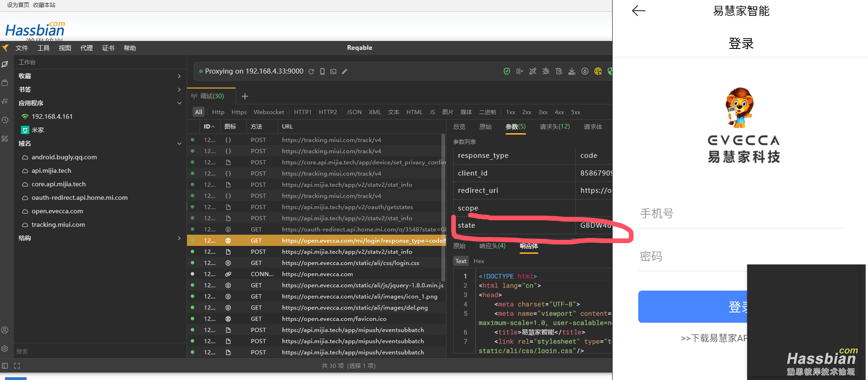
Task: Open the collections sidebar icon
Action: pos(5,83)
